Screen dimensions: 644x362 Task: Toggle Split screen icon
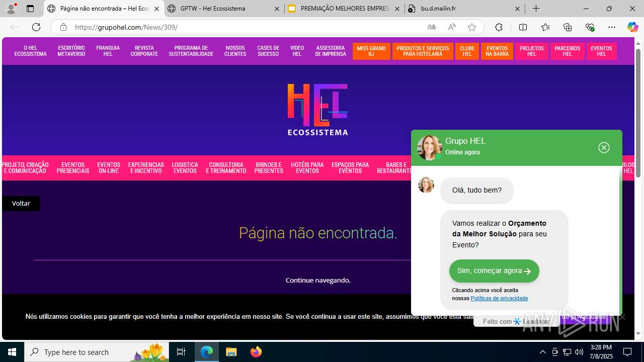(x=523, y=27)
